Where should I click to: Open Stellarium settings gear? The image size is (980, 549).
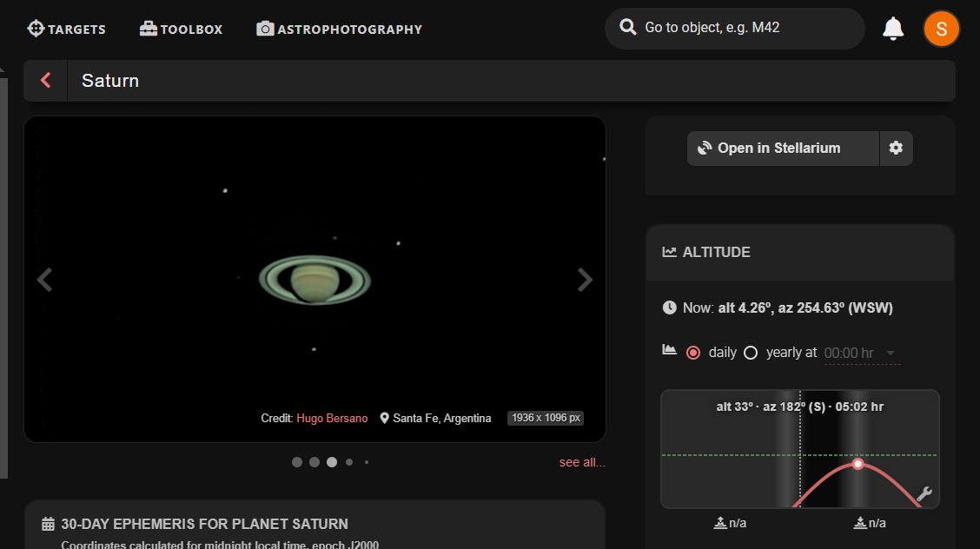point(897,148)
